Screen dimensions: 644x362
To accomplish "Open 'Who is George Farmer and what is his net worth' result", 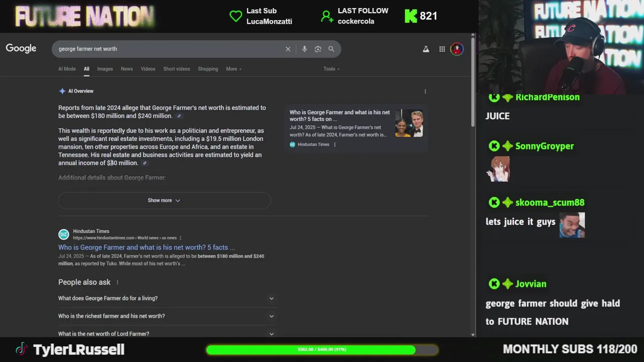I will coord(146,247).
